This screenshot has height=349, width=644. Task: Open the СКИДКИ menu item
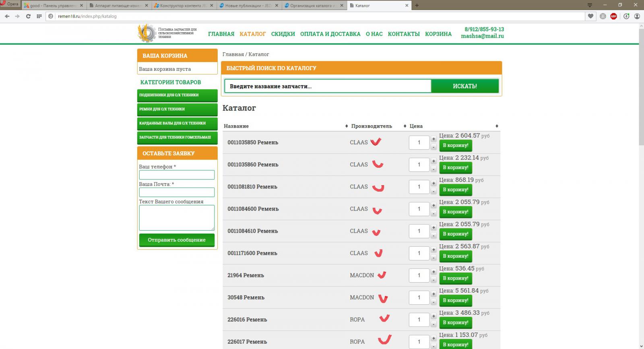[283, 34]
